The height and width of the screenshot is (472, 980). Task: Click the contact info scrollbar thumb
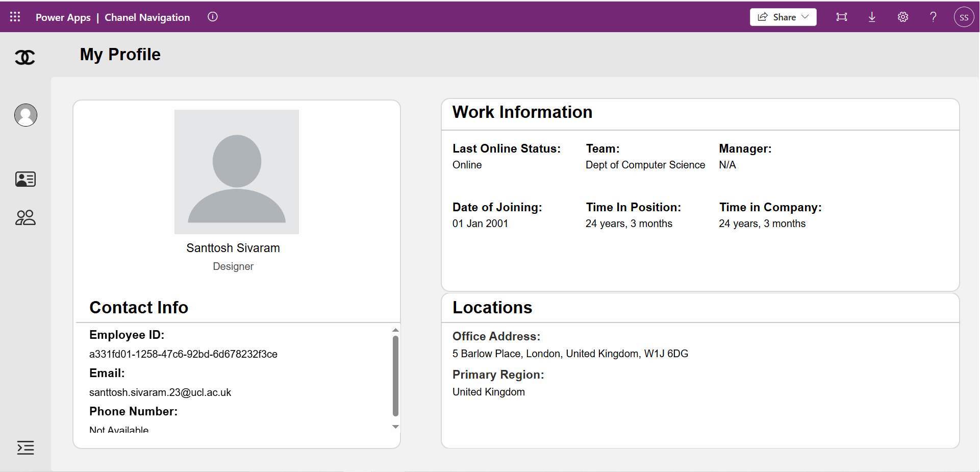coord(395,376)
